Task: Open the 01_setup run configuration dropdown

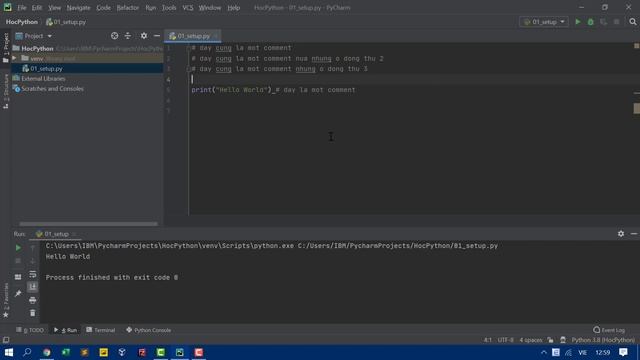Action: tap(544, 22)
